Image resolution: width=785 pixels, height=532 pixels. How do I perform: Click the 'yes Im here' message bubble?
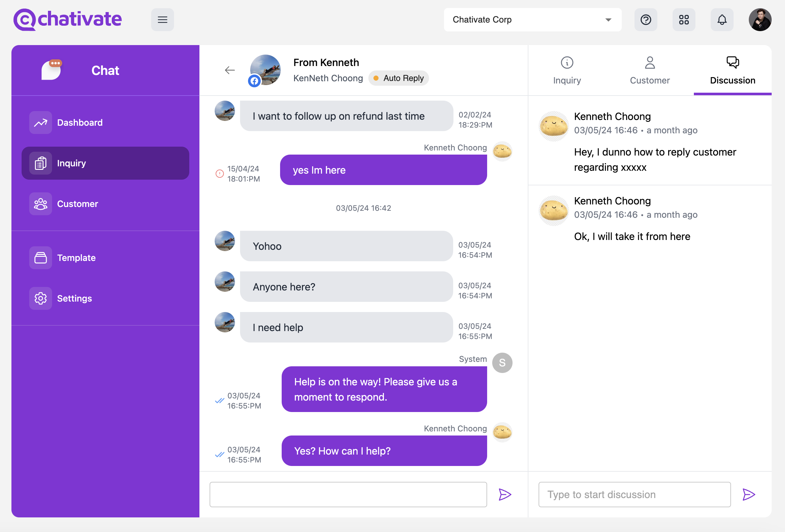pyautogui.click(x=383, y=170)
